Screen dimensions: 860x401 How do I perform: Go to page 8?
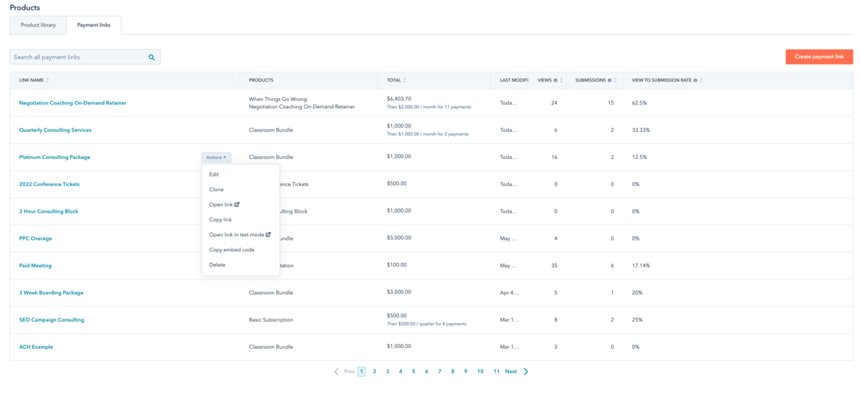pyautogui.click(x=452, y=371)
